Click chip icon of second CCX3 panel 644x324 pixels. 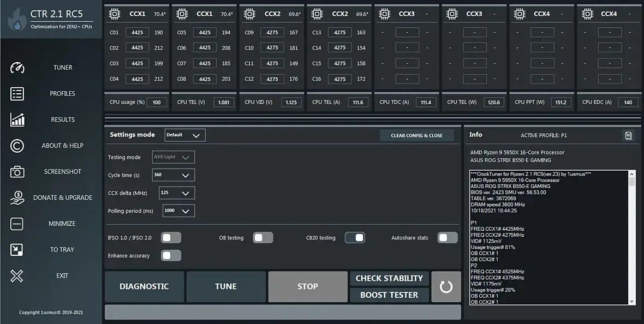pos(452,14)
